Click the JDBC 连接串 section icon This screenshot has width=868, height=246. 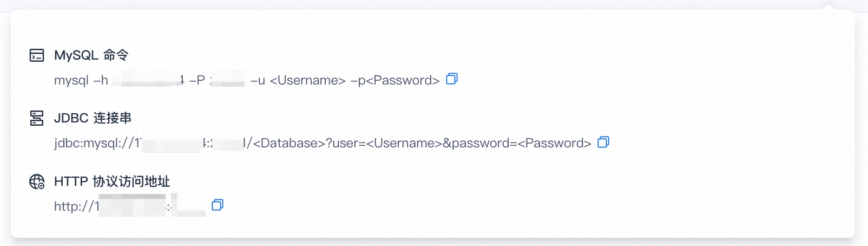coord(37,118)
